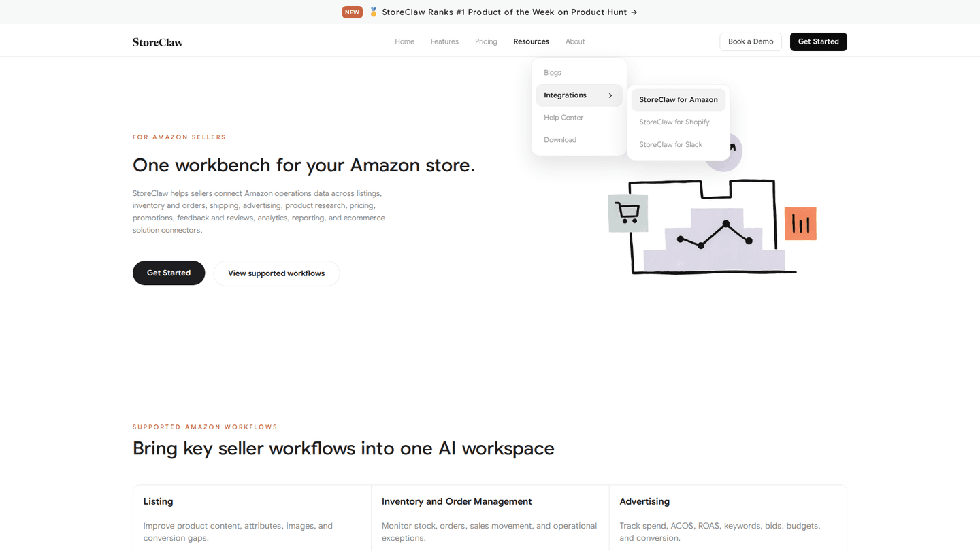
Task: Open the Features nav item
Action: (x=444, y=41)
